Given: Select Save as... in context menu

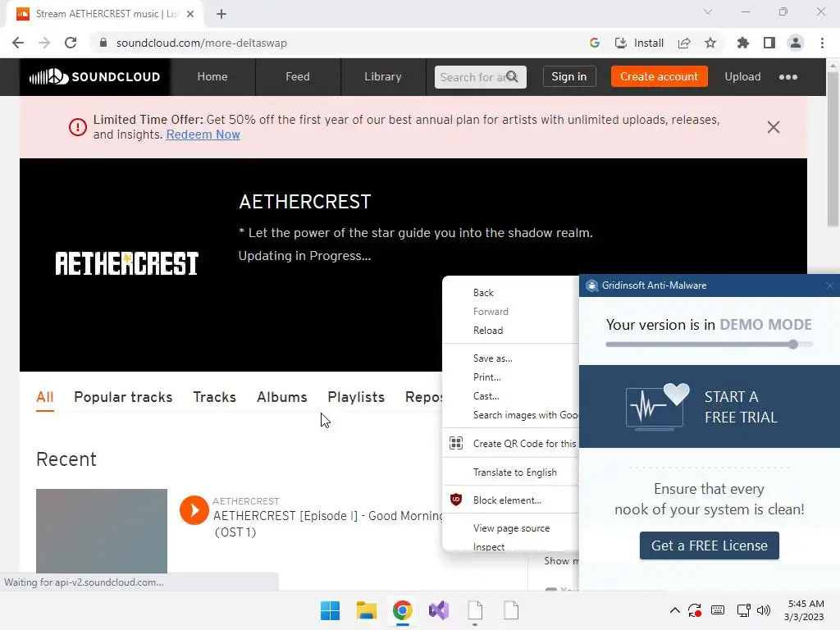Looking at the screenshot, I should [510, 358].
